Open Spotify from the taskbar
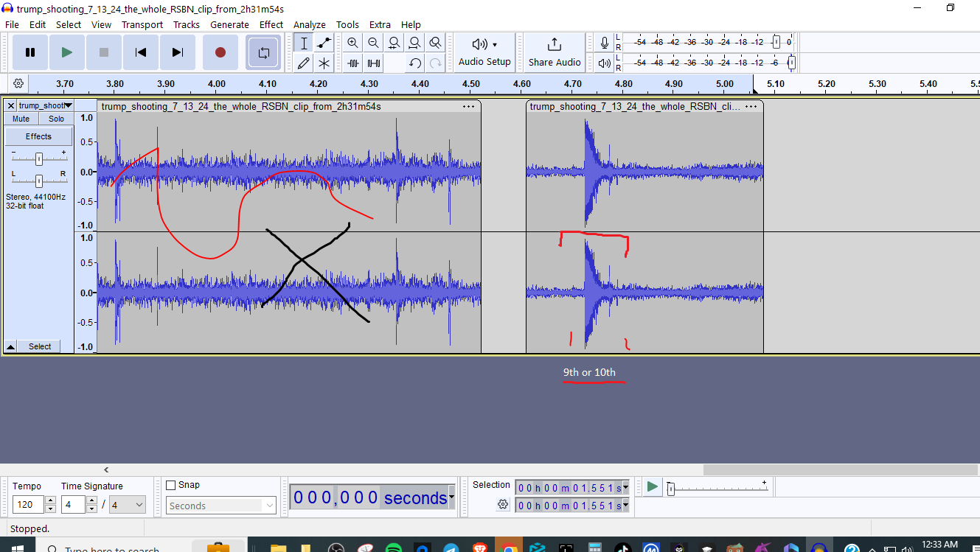 pos(393,548)
